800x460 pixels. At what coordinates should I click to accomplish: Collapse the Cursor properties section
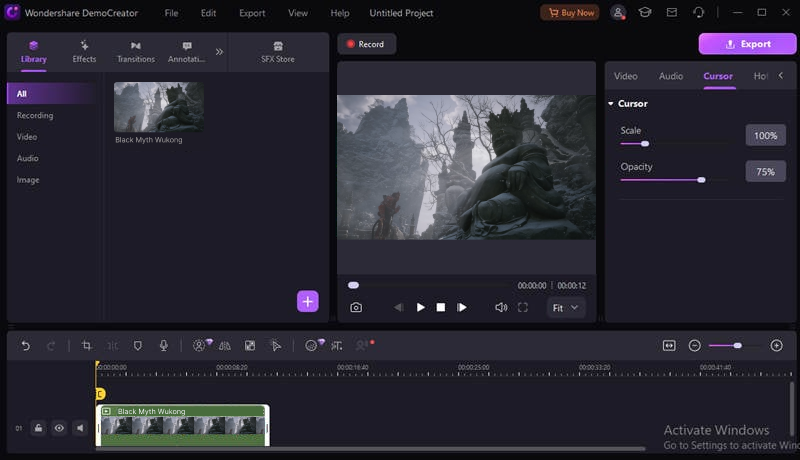pos(611,104)
